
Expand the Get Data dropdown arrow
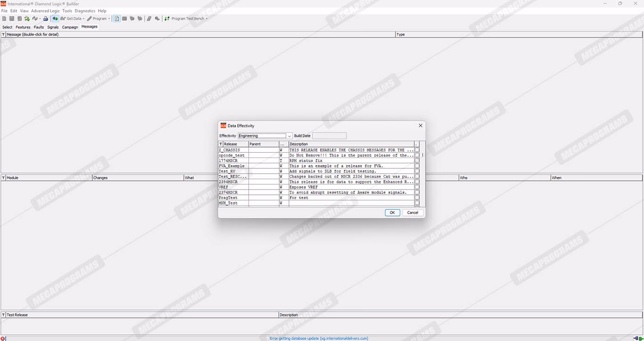coord(83,19)
